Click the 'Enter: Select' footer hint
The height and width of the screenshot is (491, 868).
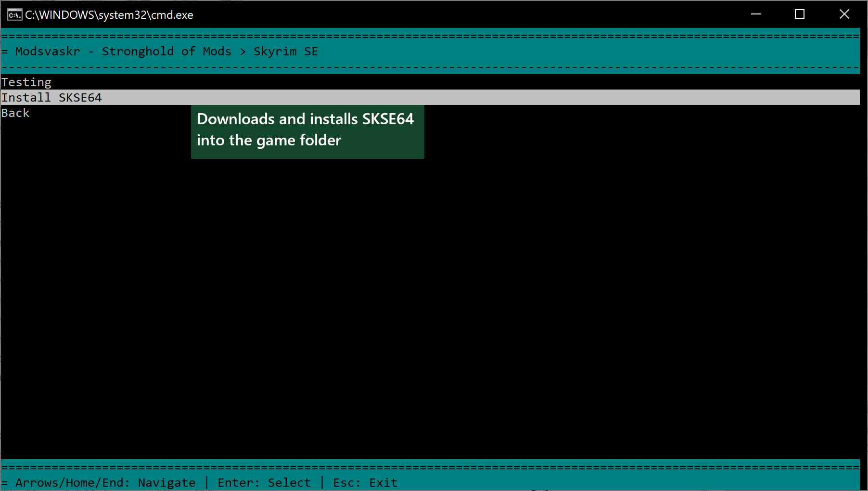click(x=264, y=483)
